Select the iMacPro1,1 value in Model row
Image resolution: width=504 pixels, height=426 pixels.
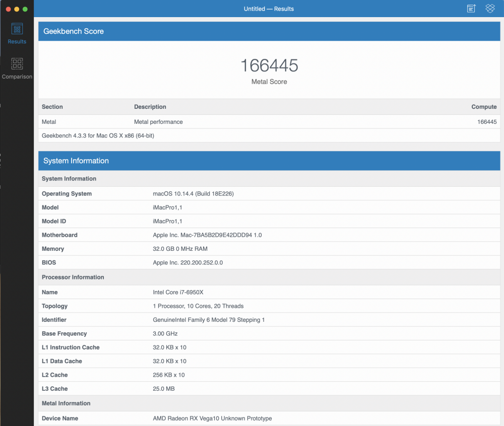tap(167, 207)
